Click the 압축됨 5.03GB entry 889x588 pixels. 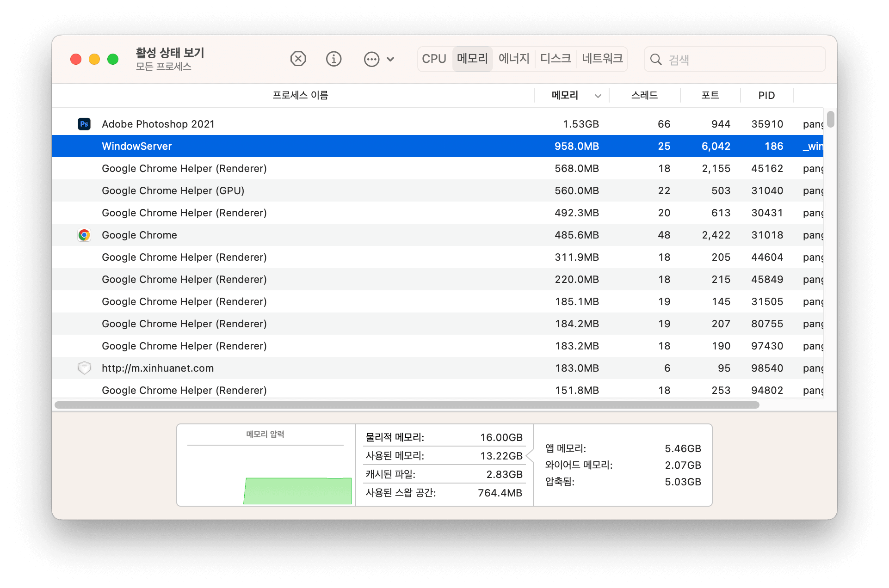(623, 482)
